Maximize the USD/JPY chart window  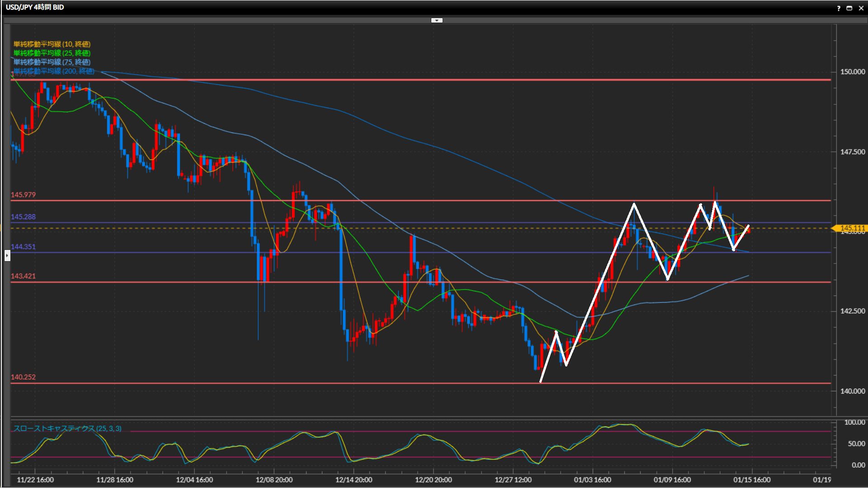pyautogui.click(x=849, y=8)
